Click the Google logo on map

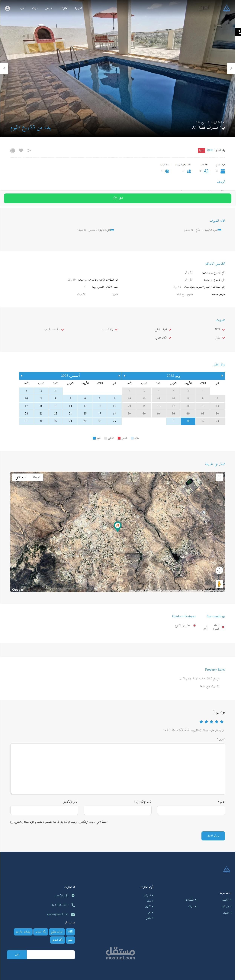tap(18, 589)
